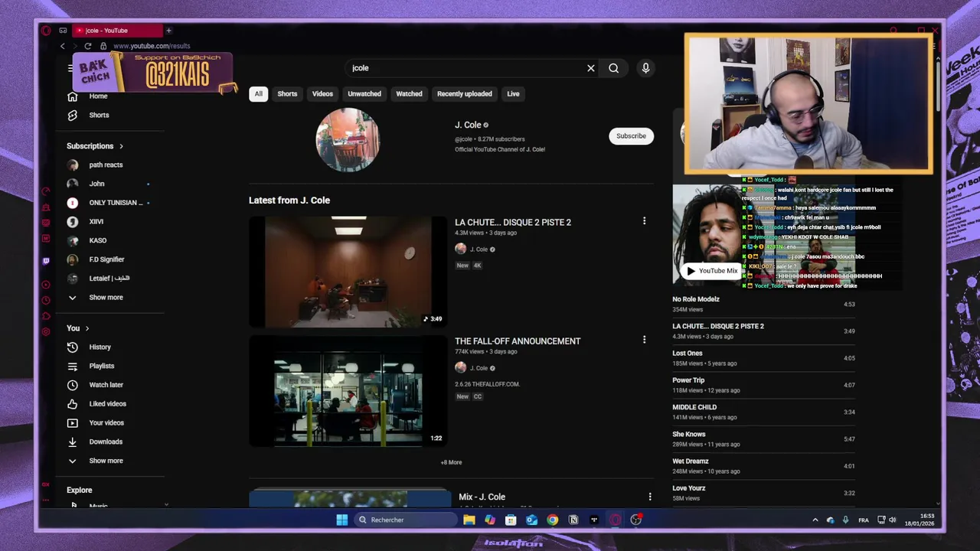The image size is (980, 551).
Task: Go back with browser back arrow
Action: click(x=63, y=46)
